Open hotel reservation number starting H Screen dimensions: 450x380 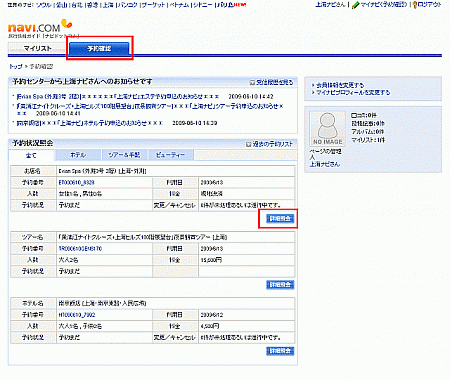[77, 315]
